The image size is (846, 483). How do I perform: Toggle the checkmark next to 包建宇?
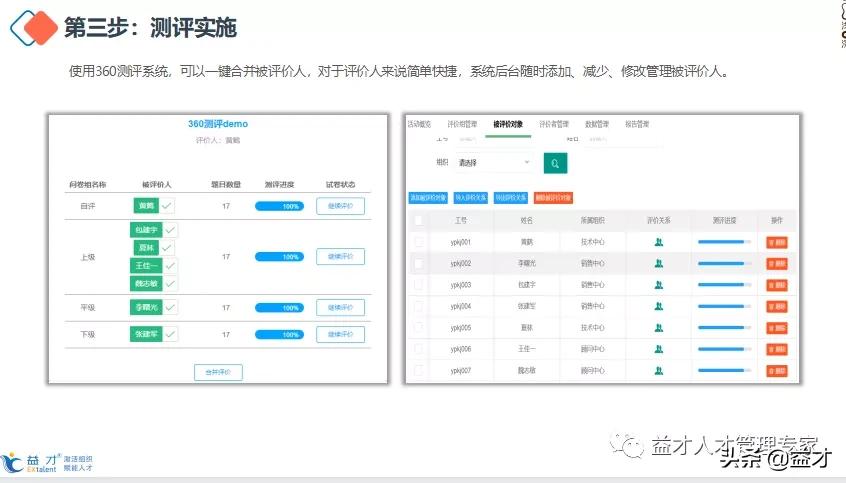pyautogui.click(x=170, y=230)
